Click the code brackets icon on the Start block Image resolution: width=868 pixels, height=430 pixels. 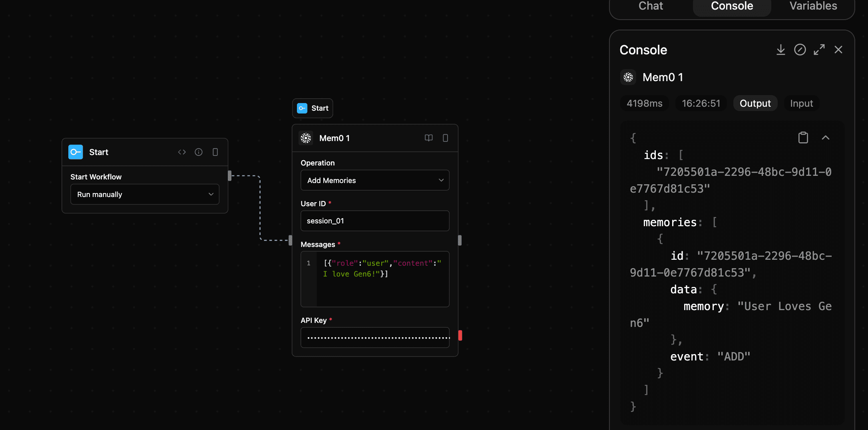click(182, 152)
